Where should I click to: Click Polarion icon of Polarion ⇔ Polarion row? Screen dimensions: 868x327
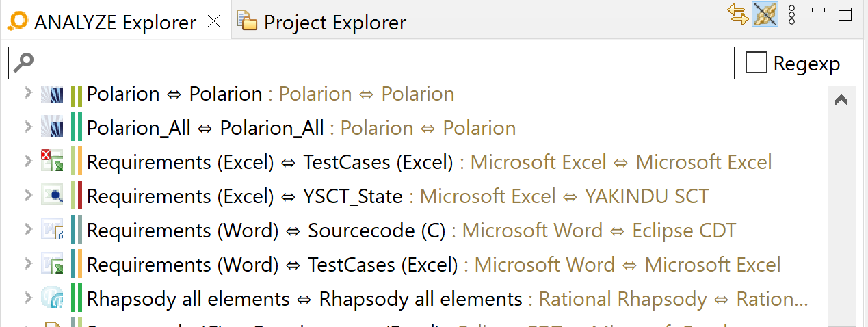point(52,93)
